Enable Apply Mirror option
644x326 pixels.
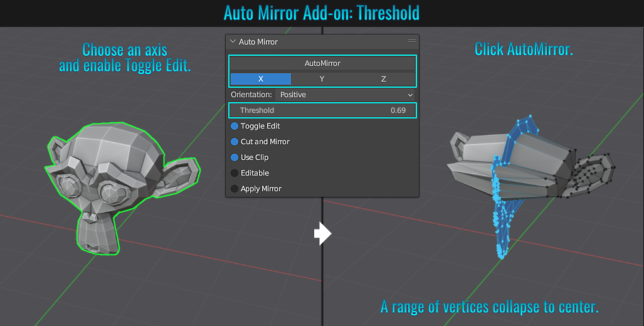point(235,189)
